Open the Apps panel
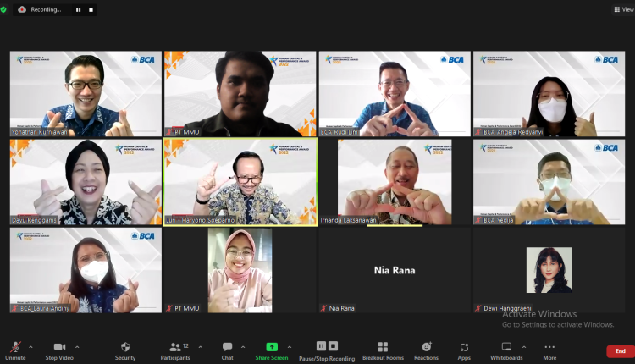 464,347
